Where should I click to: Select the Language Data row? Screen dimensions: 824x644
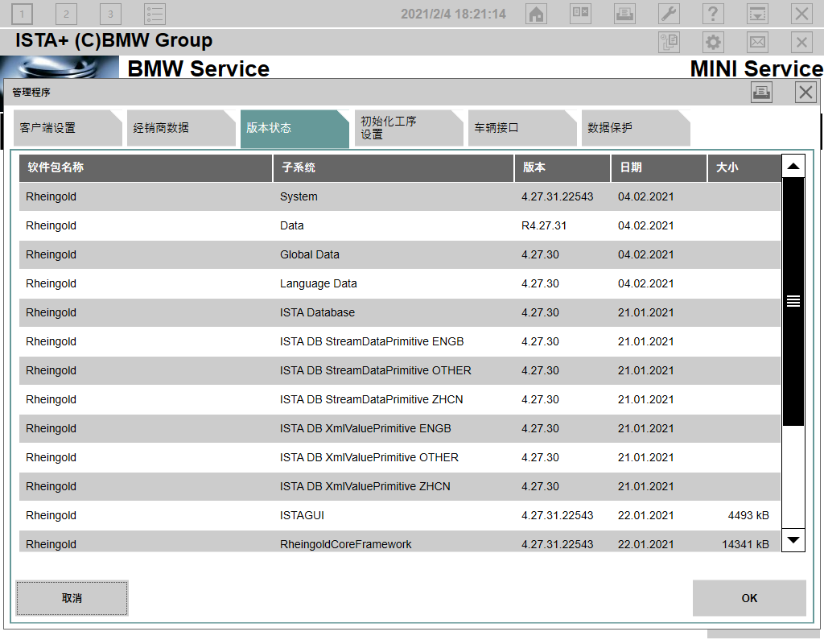pos(400,283)
